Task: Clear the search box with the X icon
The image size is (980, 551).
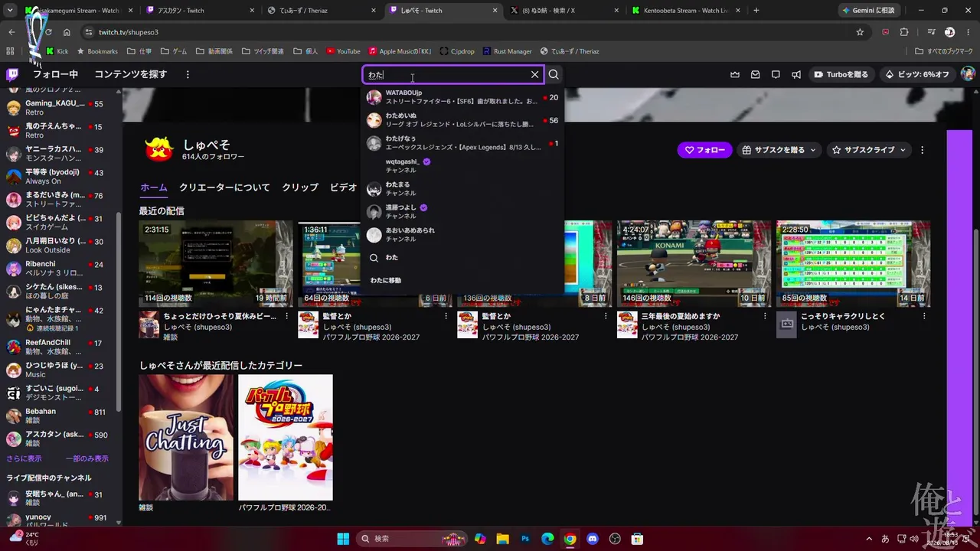Action: [x=535, y=74]
